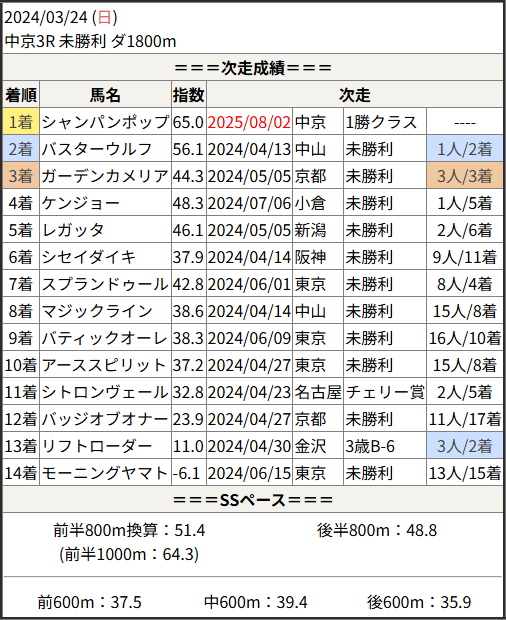Select horse name モーニングヤマト

106,473
